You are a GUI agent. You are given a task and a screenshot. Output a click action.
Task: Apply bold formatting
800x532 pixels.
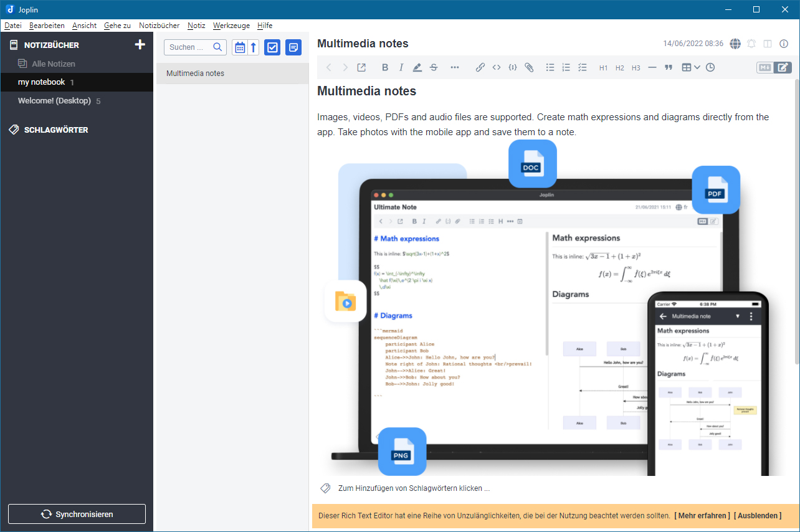pyautogui.click(x=385, y=67)
